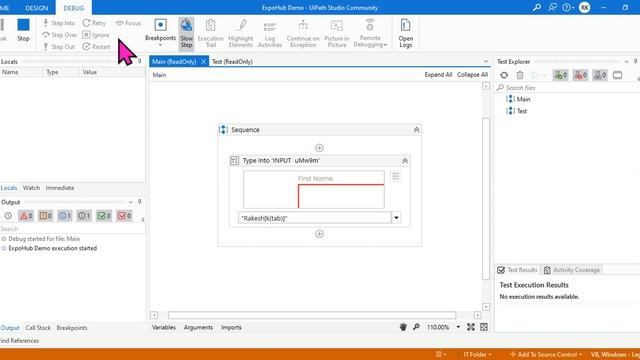
Task: Switch to Call Stack tab
Action: coord(38,328)
